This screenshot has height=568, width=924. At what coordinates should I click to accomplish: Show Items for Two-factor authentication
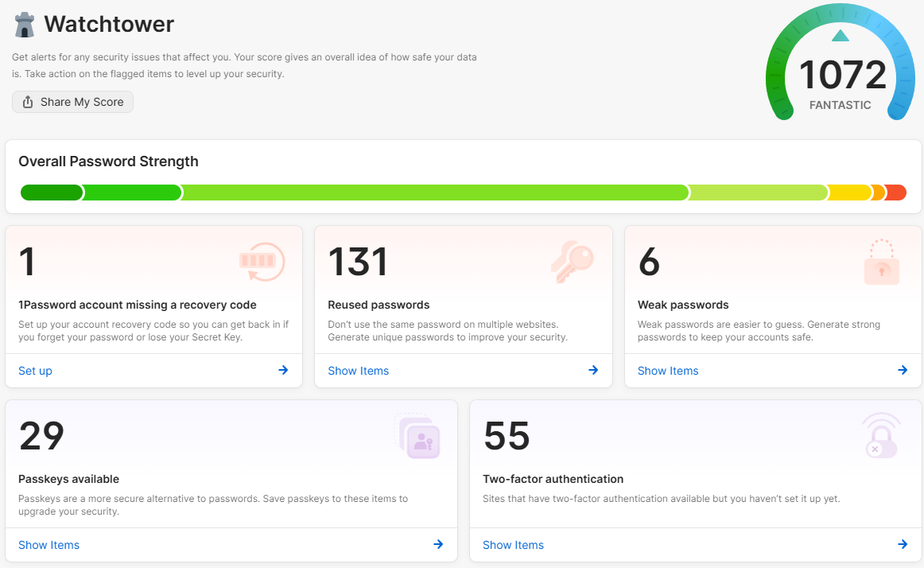pyautogui.click(x=513, y=546)
